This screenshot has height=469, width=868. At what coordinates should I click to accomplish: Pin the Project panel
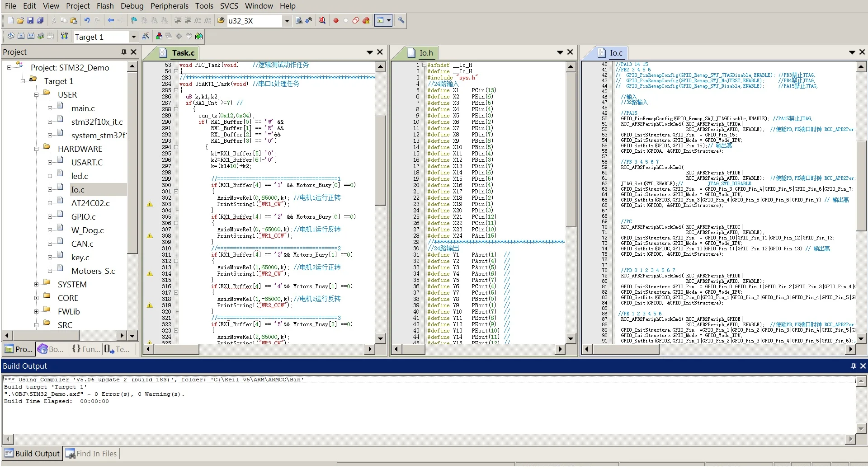(123, 52)
